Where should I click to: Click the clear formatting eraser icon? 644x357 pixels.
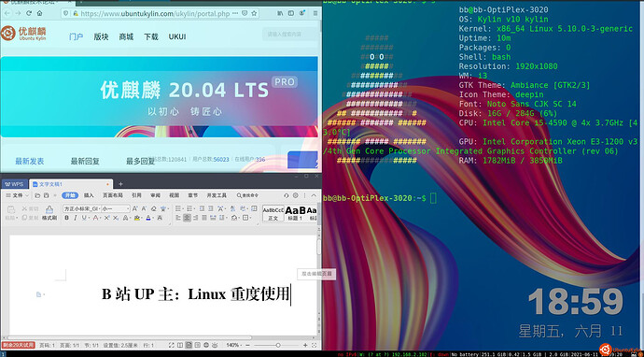154,209
